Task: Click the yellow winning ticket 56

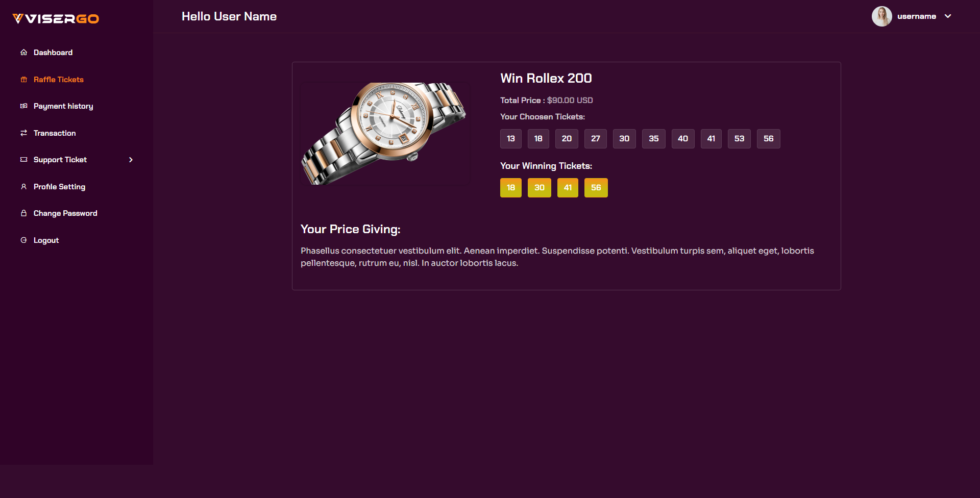Action: click(596, 188)
